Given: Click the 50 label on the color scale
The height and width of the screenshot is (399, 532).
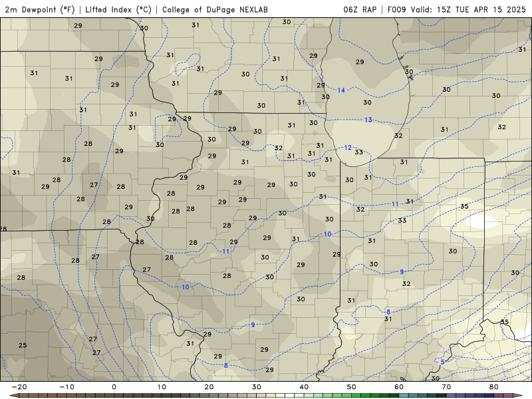Looking at the screenshot, I should tap(352, 387).
